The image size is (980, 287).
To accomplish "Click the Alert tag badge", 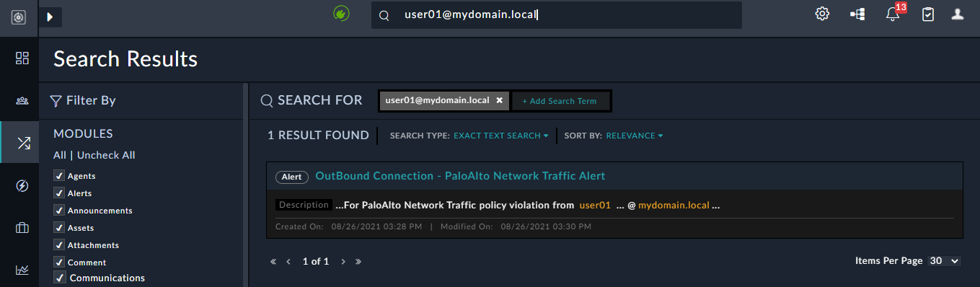I will (x=291, y=177).
